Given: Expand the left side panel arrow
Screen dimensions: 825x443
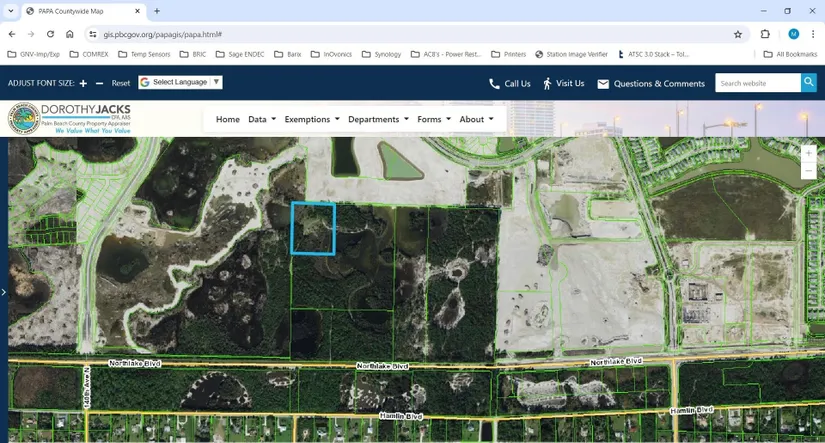Looking at the screenshot, I should point(4,292).
